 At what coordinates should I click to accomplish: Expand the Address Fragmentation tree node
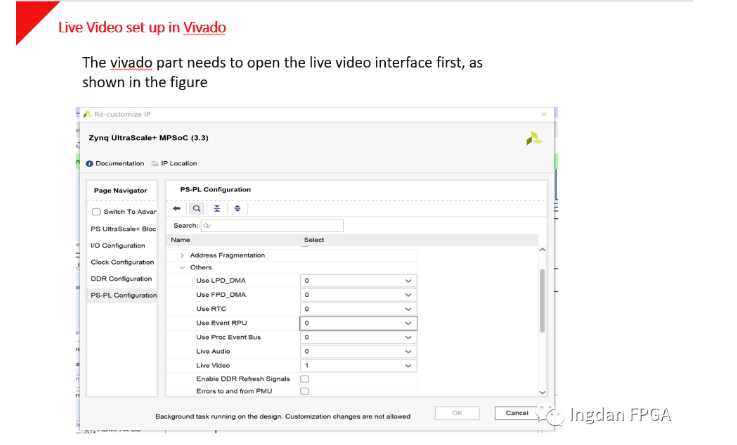point(182,256)
